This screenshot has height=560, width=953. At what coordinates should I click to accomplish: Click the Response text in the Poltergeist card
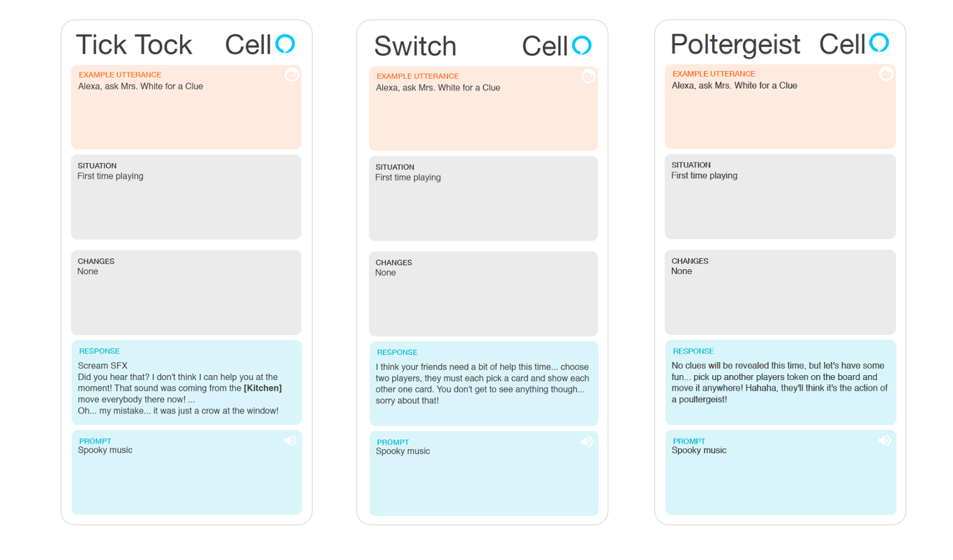[x=779, y=382]
